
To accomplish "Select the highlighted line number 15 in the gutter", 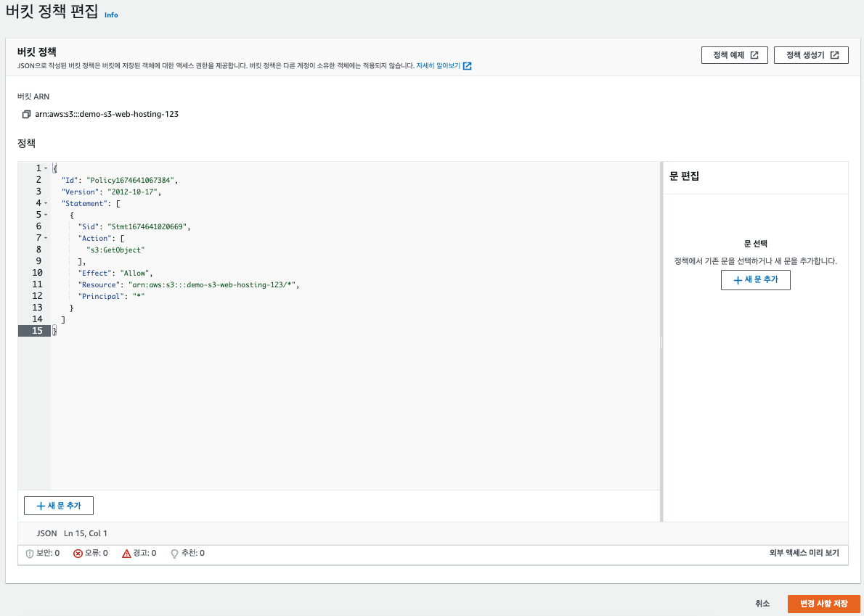I will click(x=34, y=330).
